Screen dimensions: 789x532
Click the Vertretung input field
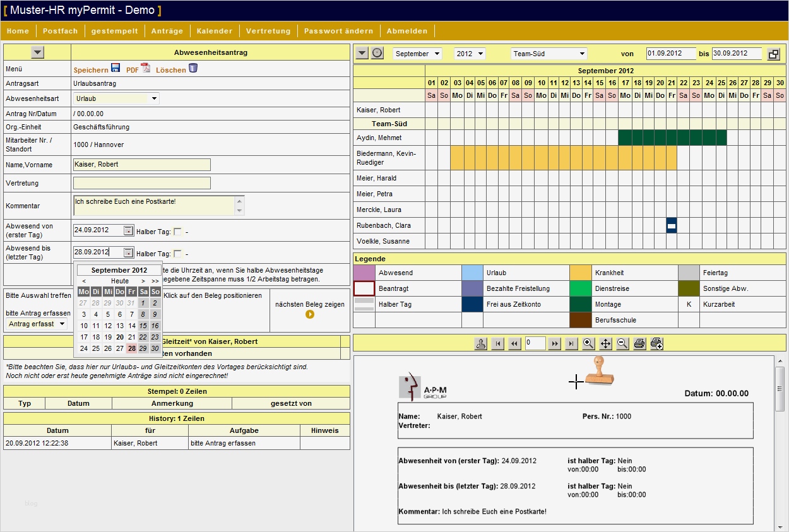pos(142,183)
